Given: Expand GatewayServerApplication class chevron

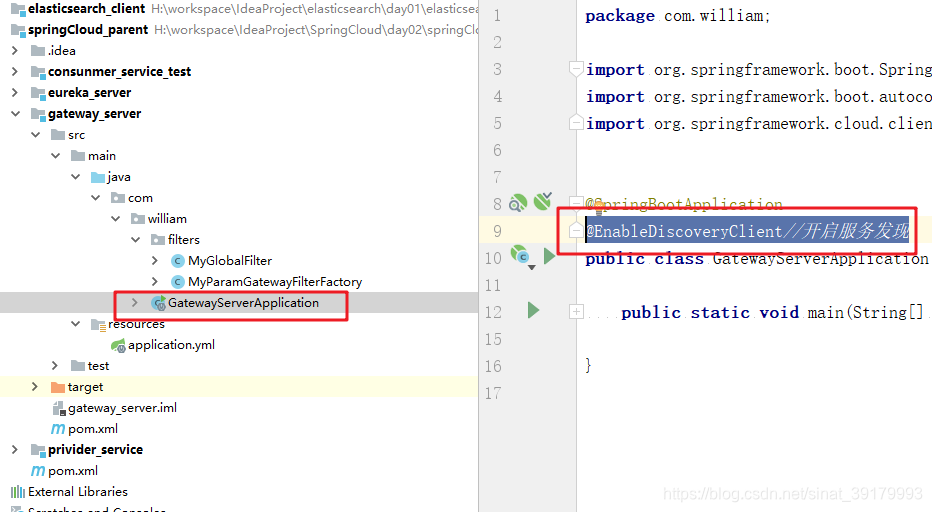Looking at the screenshot, I should click(135, 303).
